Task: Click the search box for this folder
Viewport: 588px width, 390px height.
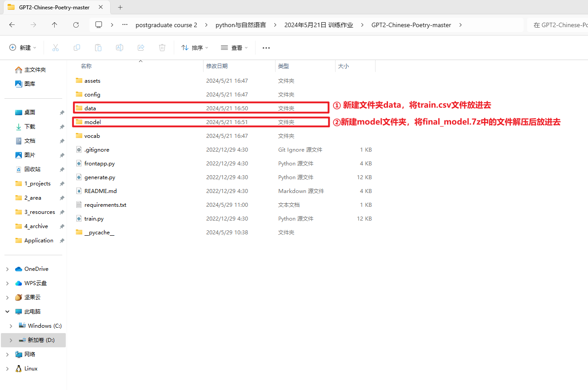Action: tap(558, 25)
